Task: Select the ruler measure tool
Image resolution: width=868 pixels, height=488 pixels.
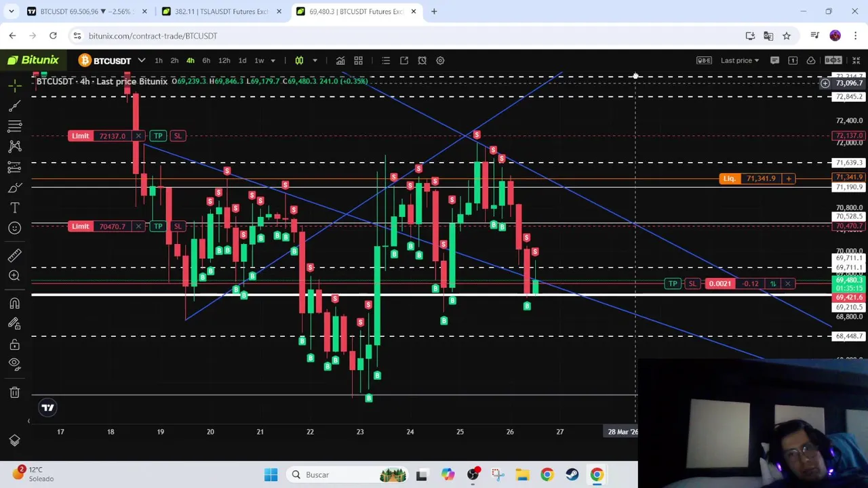Action: 15,256
